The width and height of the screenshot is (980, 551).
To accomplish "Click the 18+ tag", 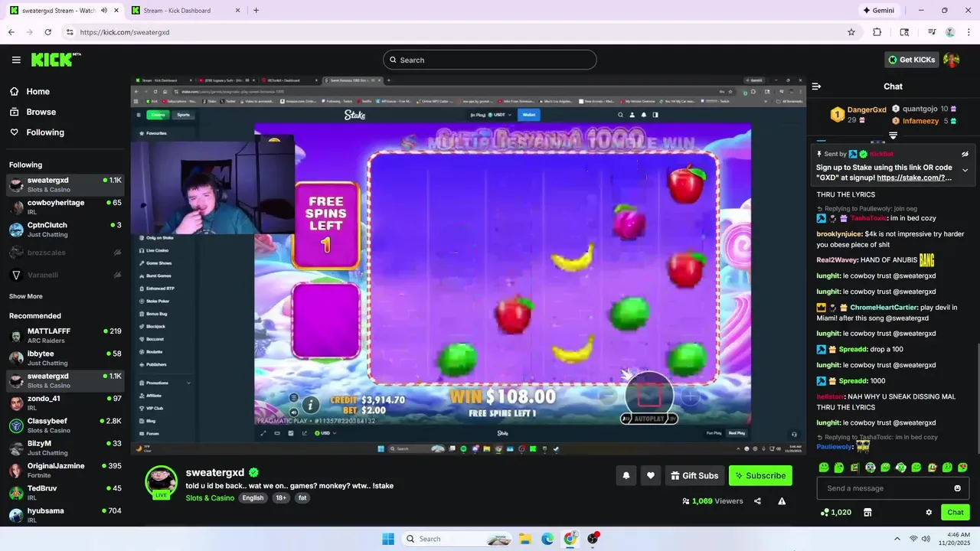I will point(281,498).
